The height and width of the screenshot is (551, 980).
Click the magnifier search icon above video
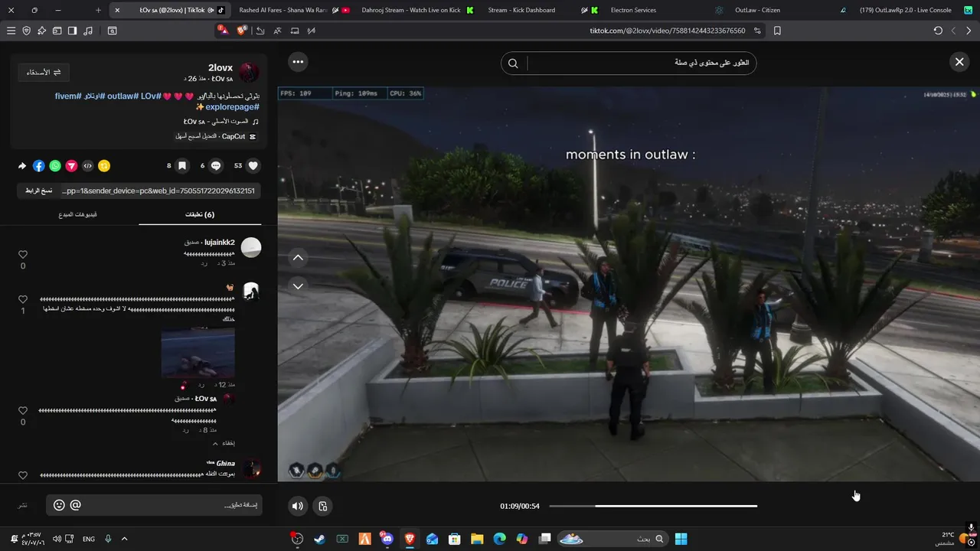[513, 64]
